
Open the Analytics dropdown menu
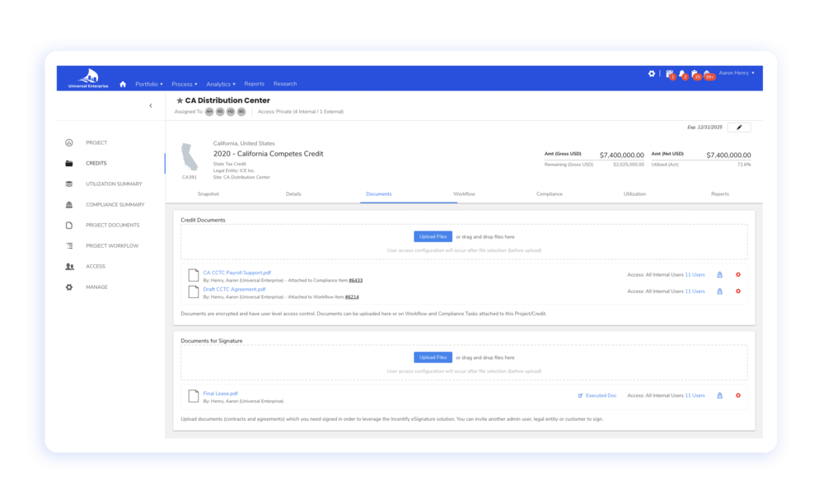pos(221,84)
